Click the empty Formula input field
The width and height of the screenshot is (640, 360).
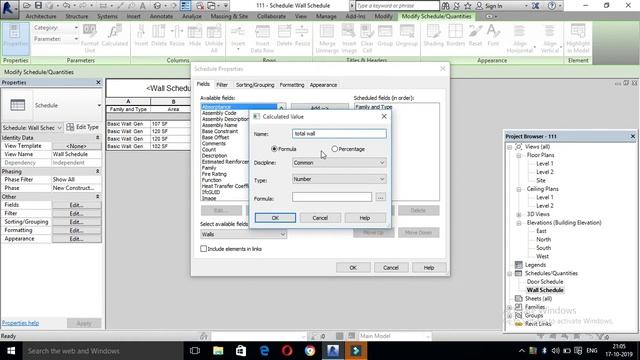pyautogui.click(x=332, y=197)
